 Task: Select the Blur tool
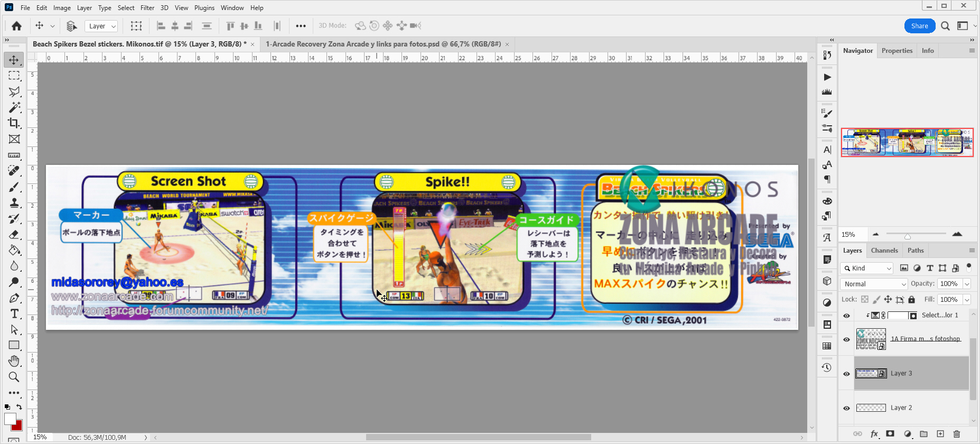tap(14, 266)
